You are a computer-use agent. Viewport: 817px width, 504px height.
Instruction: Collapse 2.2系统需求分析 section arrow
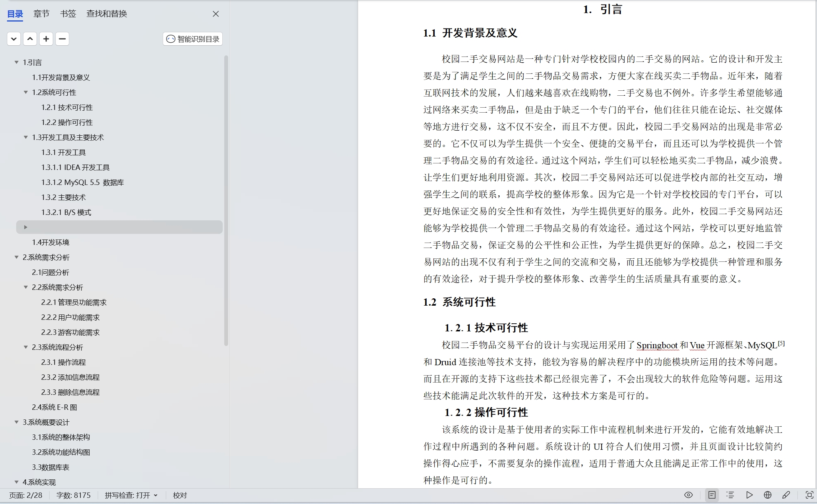[x=26, y=287]
